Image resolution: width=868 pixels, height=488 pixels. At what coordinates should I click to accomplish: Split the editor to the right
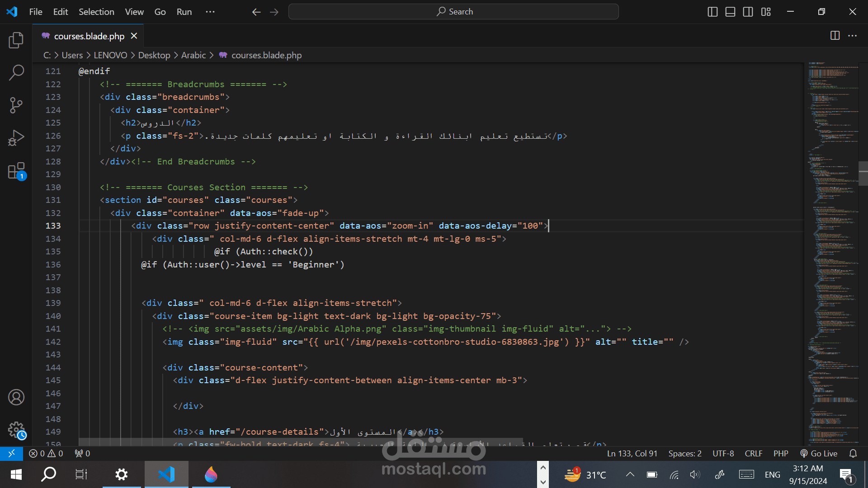point(835,36)
